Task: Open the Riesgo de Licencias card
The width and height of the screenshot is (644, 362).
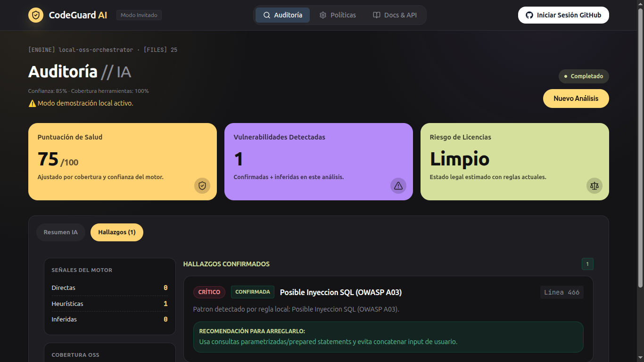Action: click(x=515, y=162)
